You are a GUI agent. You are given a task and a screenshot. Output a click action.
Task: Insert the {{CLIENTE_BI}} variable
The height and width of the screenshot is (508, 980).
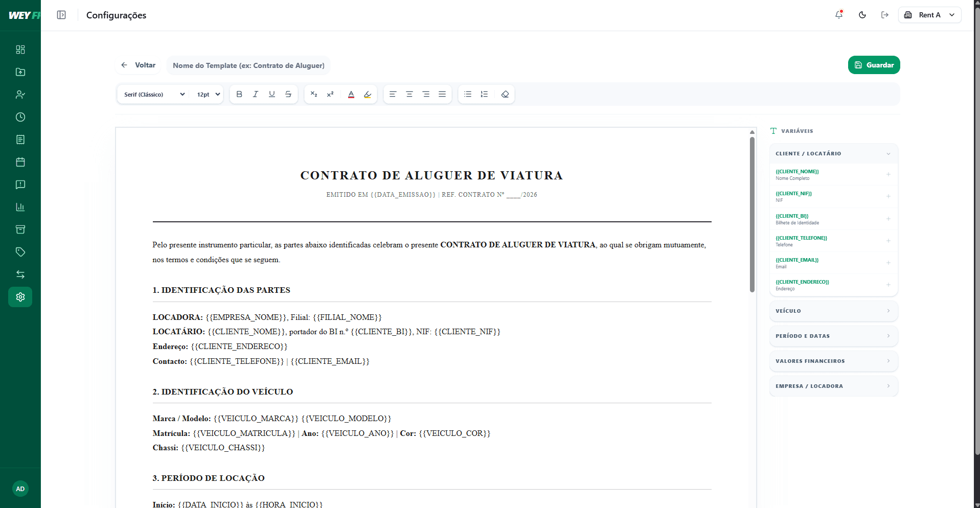point(833,219)
